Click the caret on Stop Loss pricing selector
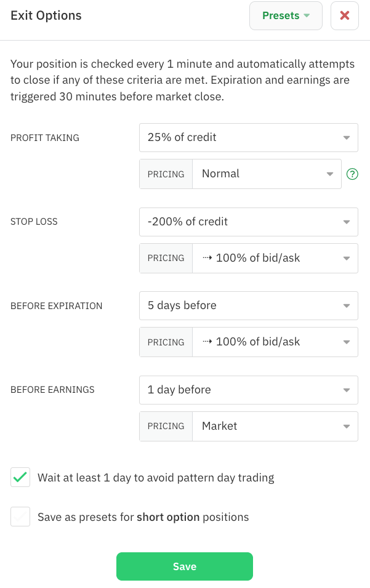 click(347, 259)
